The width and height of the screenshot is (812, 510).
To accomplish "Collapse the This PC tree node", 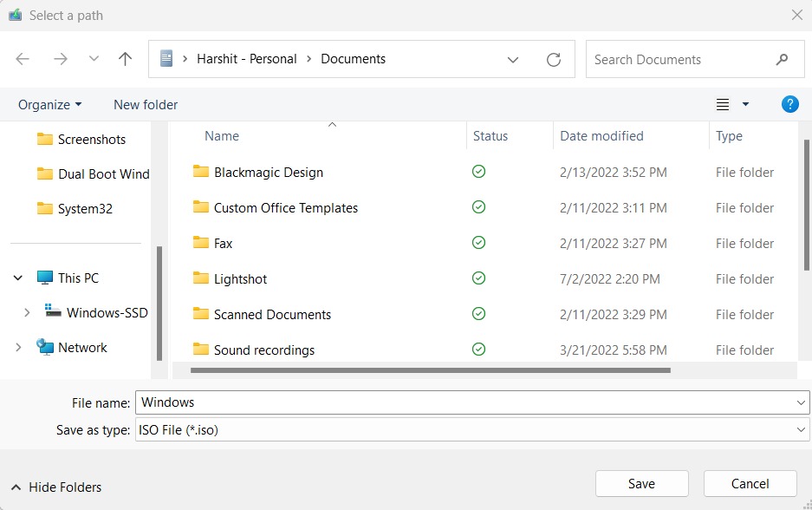I will [x=18, y=278].
